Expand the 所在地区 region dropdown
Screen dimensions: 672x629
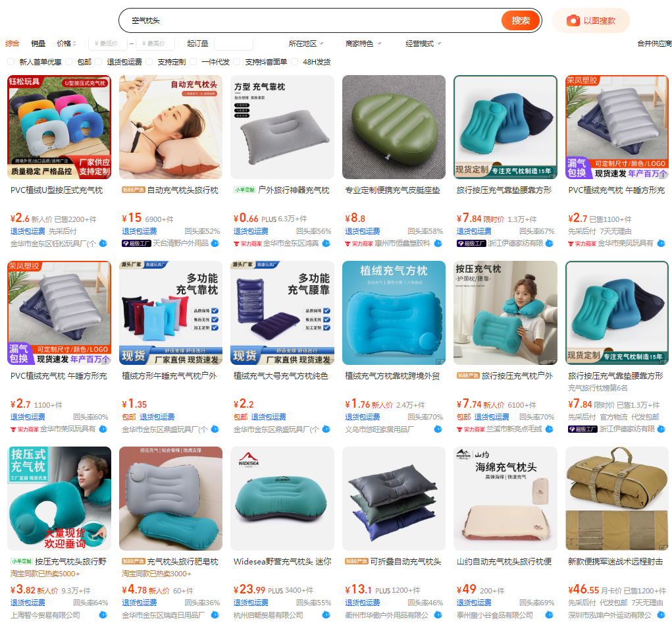[306, 43]
